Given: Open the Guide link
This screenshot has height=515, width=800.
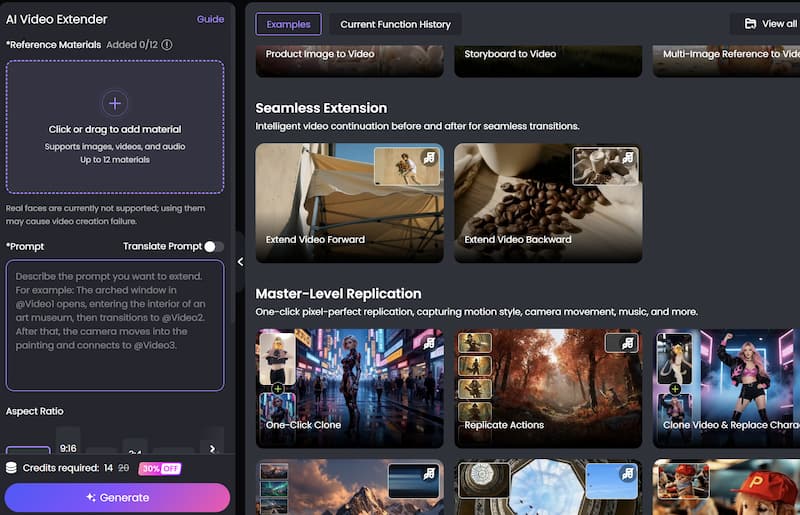Looking at the screenshot, I should (210, 19).
